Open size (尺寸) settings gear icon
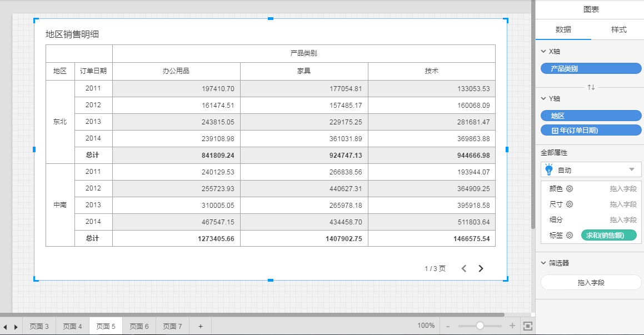The image size is (644, 335). click(570, 204)
